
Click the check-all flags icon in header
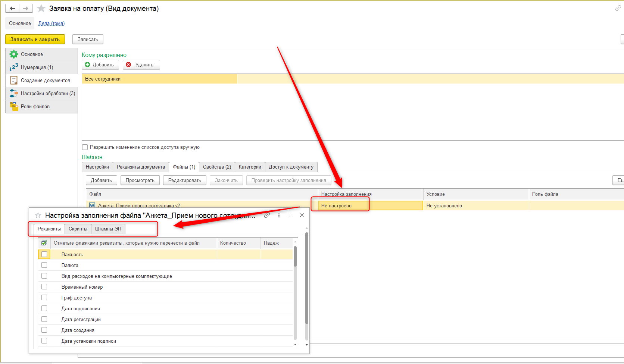[x=44, y=243]
